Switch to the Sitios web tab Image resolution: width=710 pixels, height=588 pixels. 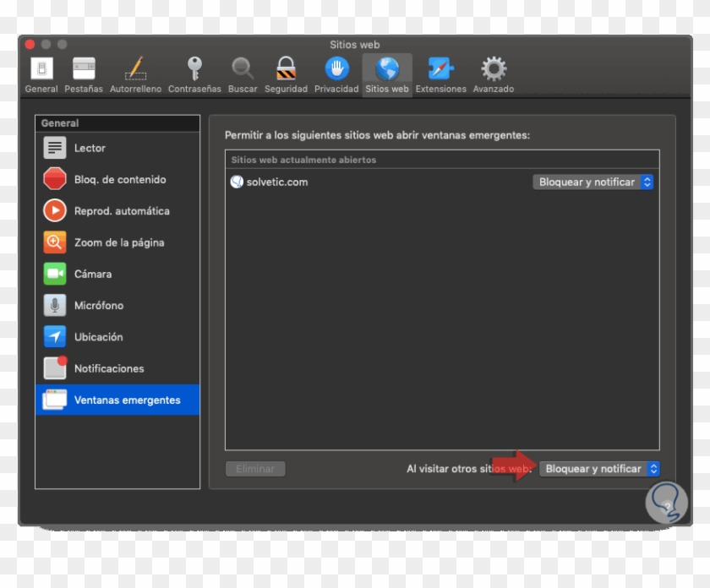tap(387, 69)
